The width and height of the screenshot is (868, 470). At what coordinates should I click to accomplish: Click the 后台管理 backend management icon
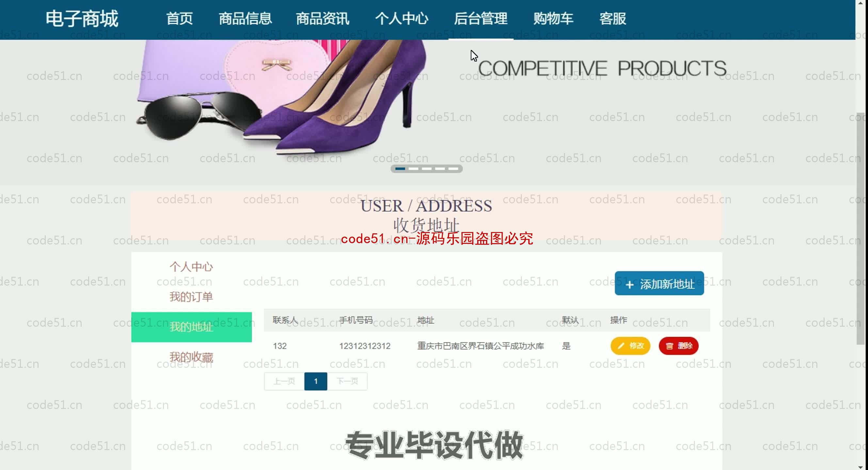click(481, 19)
